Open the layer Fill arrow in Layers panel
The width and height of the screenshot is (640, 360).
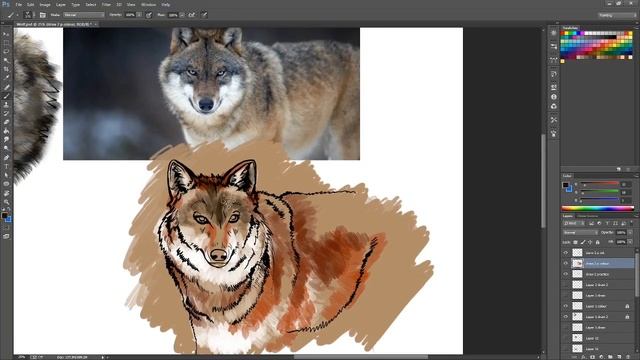tap(630, 242)
